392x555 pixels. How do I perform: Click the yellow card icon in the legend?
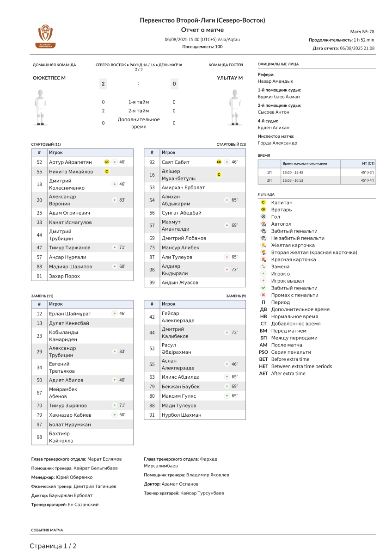pyautogui.click(x=263, y=245)
